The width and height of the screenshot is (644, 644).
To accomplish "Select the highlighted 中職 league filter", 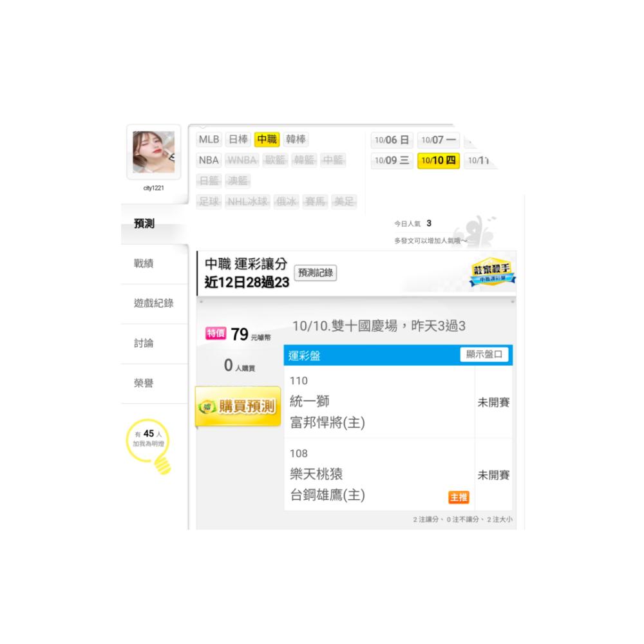I will point(267,140).
